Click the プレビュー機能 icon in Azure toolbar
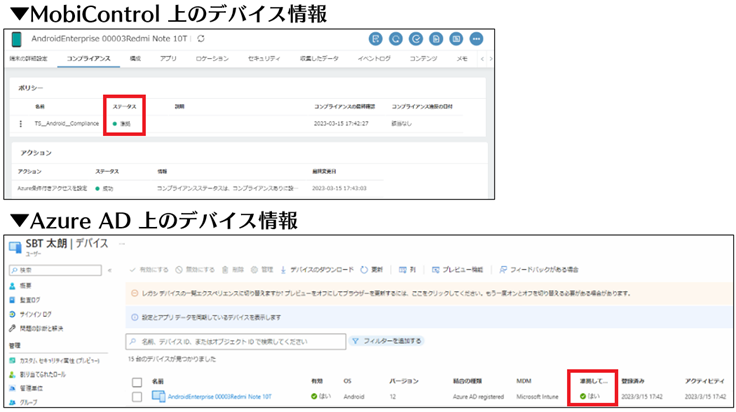 click(436, 270)
